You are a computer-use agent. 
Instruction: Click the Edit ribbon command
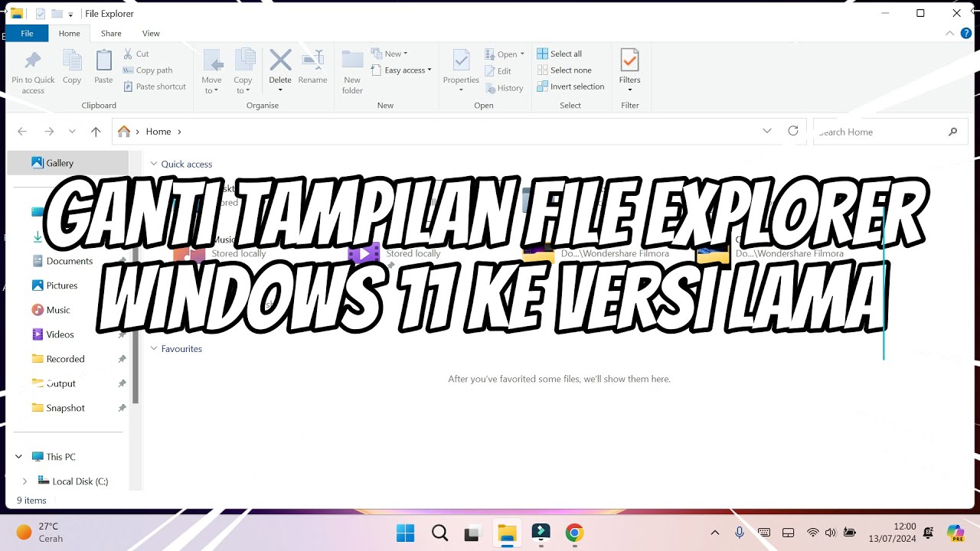(x=498, y=71)
